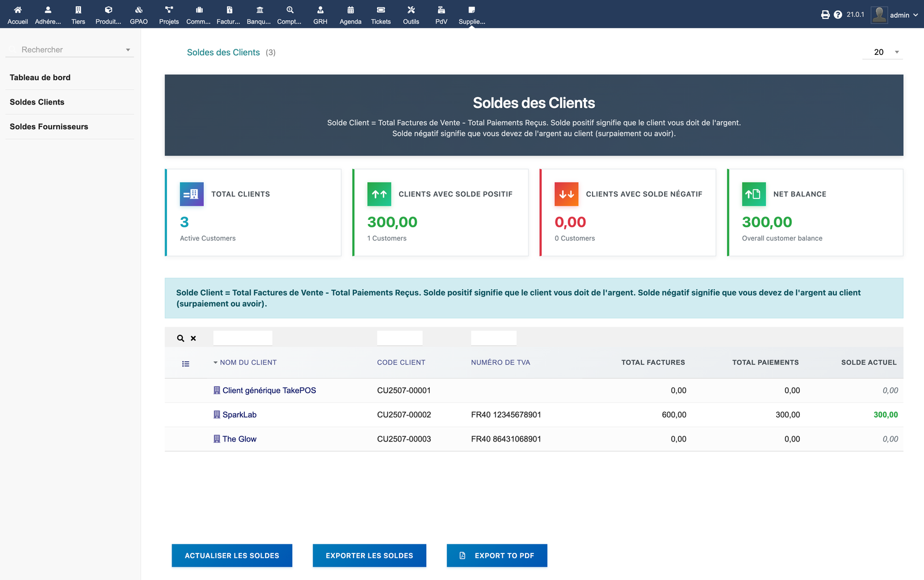Click the ACTUALISER LES SOLDES button
This screenshot has height=580, width=924.
[x=232, y=555]
